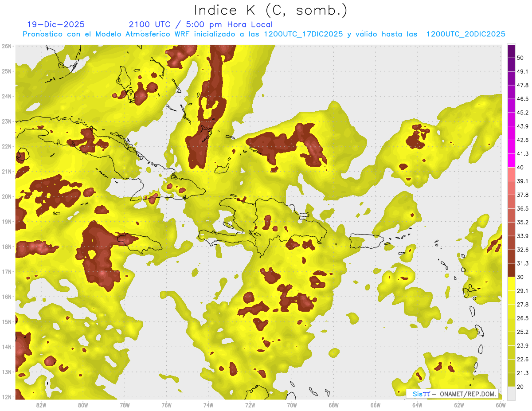532x411 pixels.
Task: Click the colorbar value label 20
Action: pyautogui.click(x=520, y=387)
